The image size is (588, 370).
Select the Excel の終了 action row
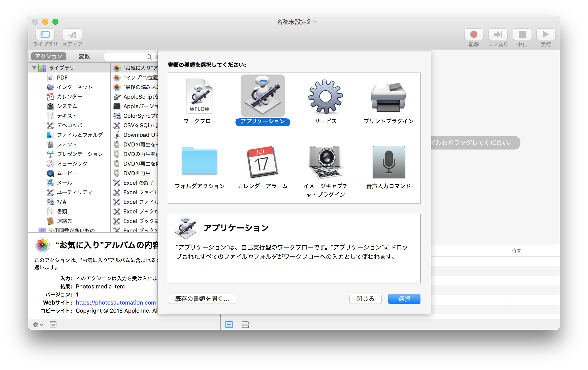[x=135, y=183]
